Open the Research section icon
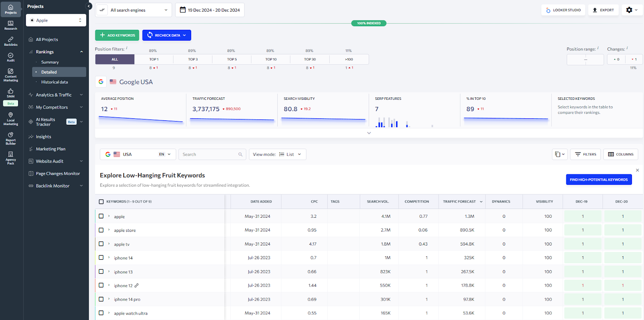The image size is (644, 320). [10, 25]
